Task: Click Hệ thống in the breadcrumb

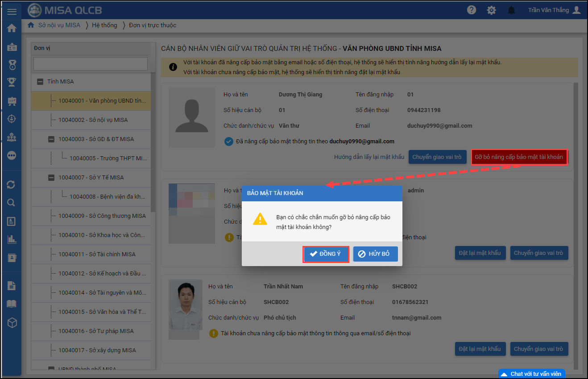Action: point(104,25)
